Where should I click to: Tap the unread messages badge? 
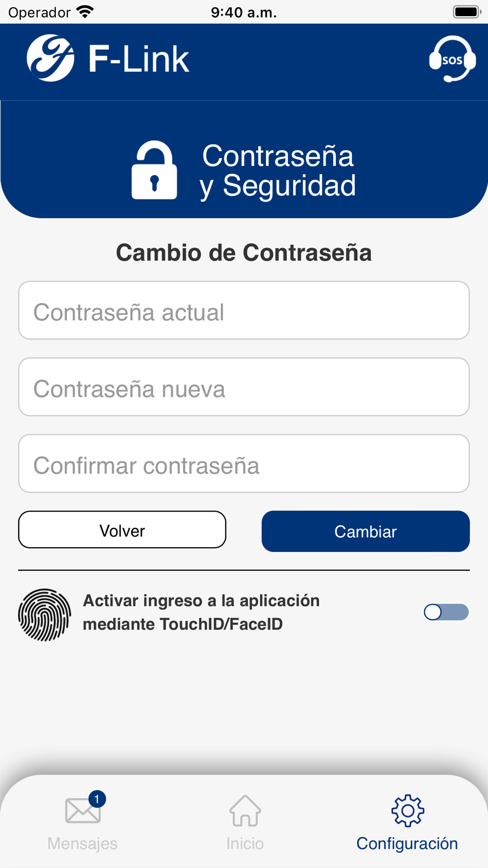point(97,799)
